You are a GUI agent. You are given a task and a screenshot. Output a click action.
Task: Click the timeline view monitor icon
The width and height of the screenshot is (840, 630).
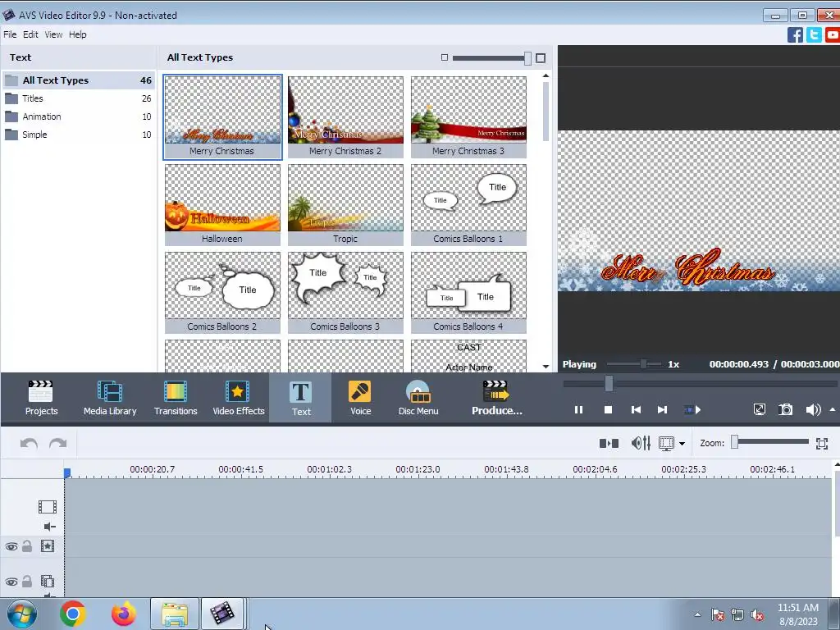click(x=666, y=444)
